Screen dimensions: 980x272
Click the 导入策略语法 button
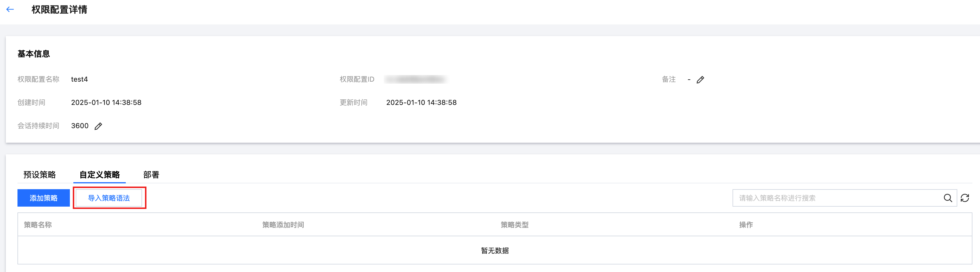tap(109, 198)
